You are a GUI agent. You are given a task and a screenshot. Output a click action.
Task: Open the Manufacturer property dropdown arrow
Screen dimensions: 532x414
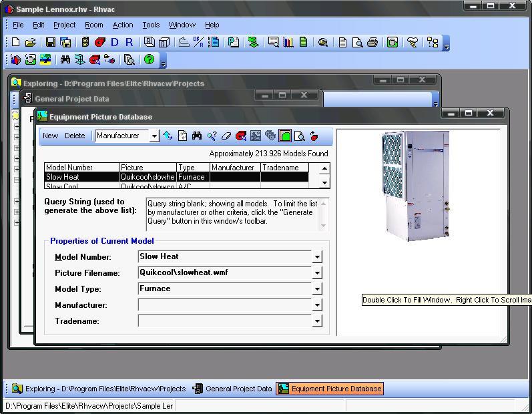(x=317, y=304)
